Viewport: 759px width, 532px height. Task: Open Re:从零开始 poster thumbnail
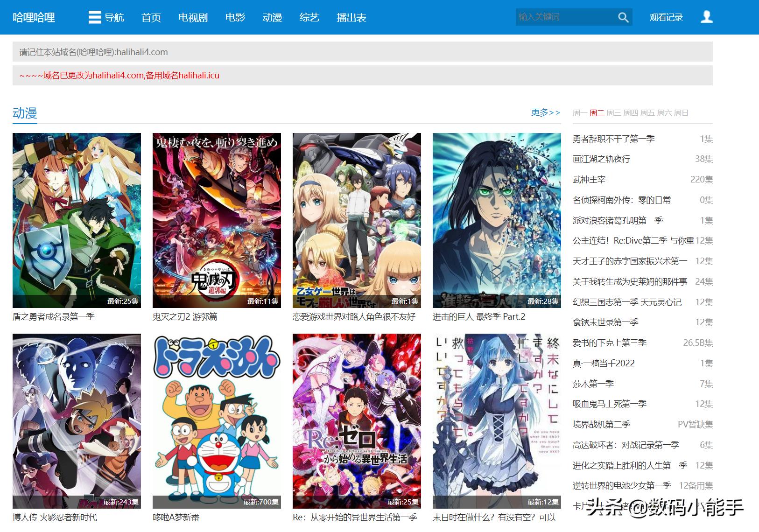[x=357, y=421]
